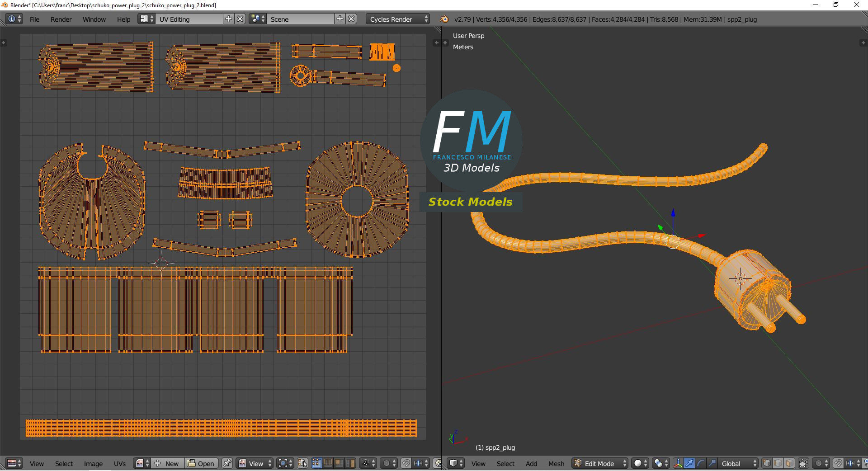Add a new scene
868x471 pixels.
coord(340,19)
